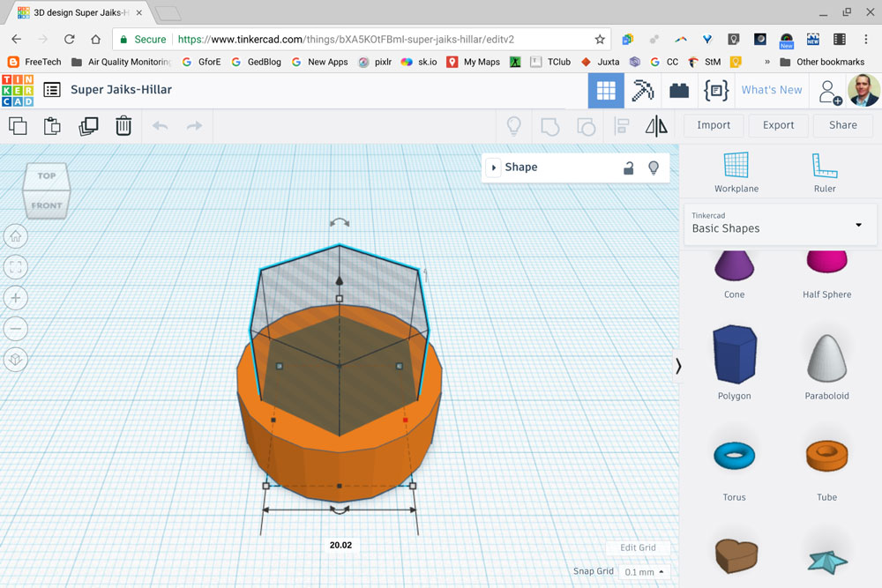The height and width of the screenshot is (588, 882).
Task: Toggle shape visibility lightbulb in Shape panel
Action: coord(654,167)
